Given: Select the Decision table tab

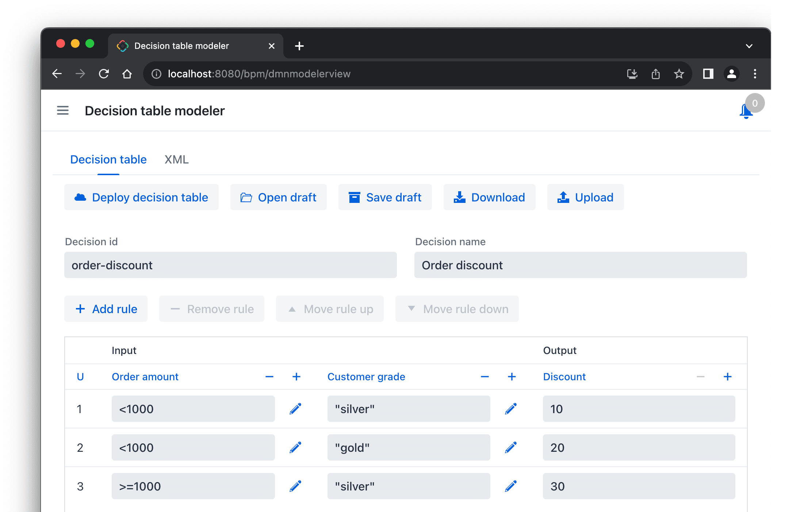Looking at the screenshot, I should (108, 159).
